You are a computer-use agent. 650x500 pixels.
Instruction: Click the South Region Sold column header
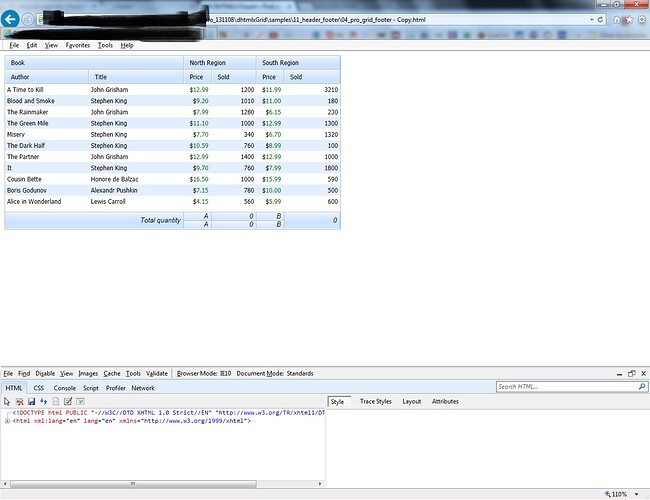tap(312, 77)
